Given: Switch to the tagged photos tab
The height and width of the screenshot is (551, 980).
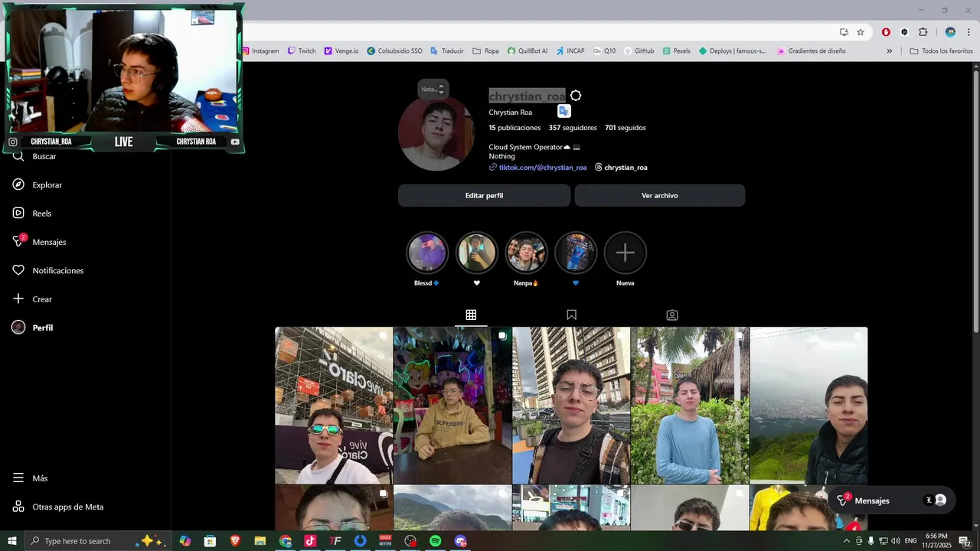Looking at the screenshot, I should click(x=671, y=315).
